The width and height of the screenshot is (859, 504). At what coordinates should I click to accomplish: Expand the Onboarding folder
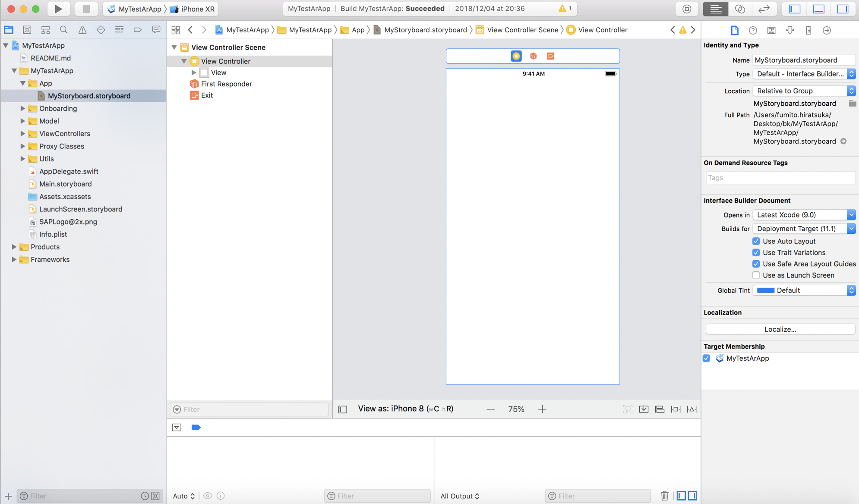coord(22,108)
